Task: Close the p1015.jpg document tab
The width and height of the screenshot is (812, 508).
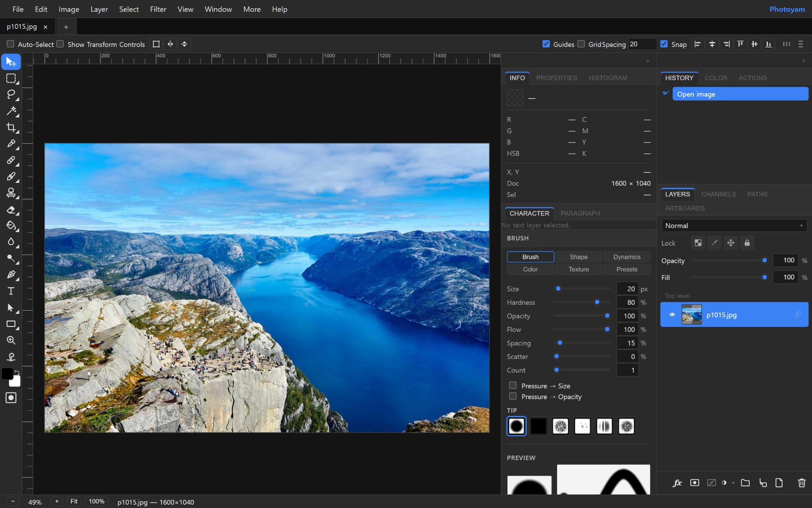Action: coord(46,27)
